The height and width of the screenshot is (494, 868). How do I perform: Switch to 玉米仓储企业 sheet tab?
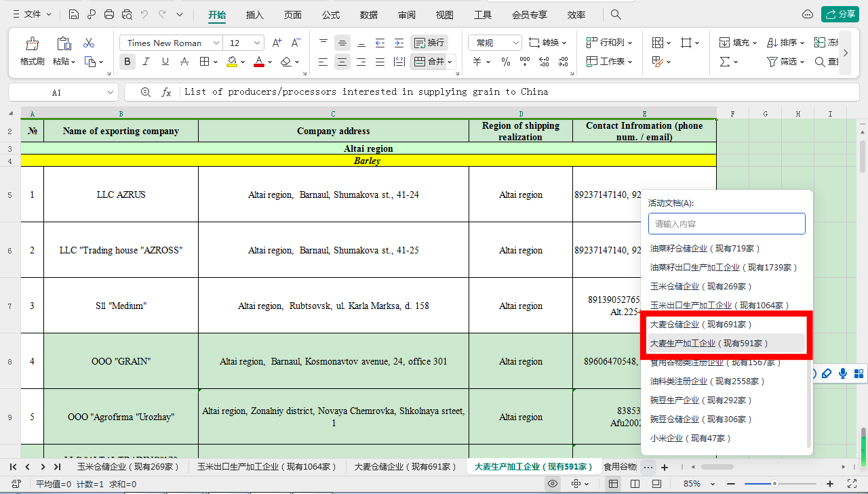[127, 467]
